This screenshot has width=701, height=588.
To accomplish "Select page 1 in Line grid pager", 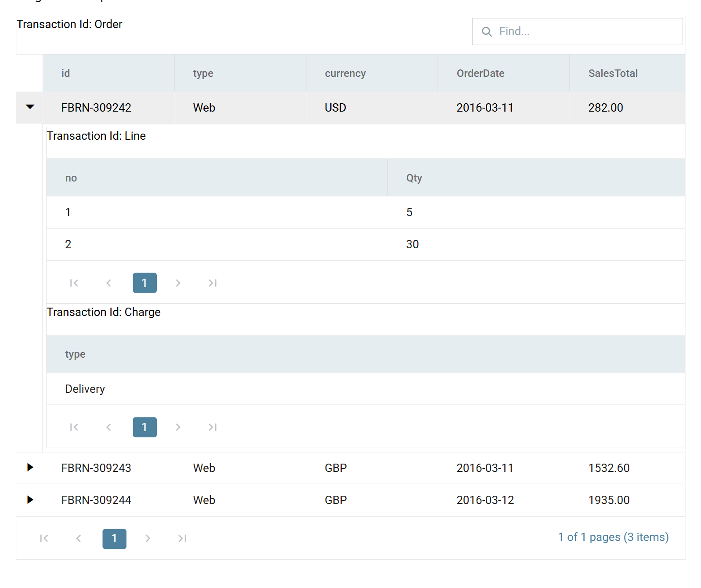I will tap(145, 283).
